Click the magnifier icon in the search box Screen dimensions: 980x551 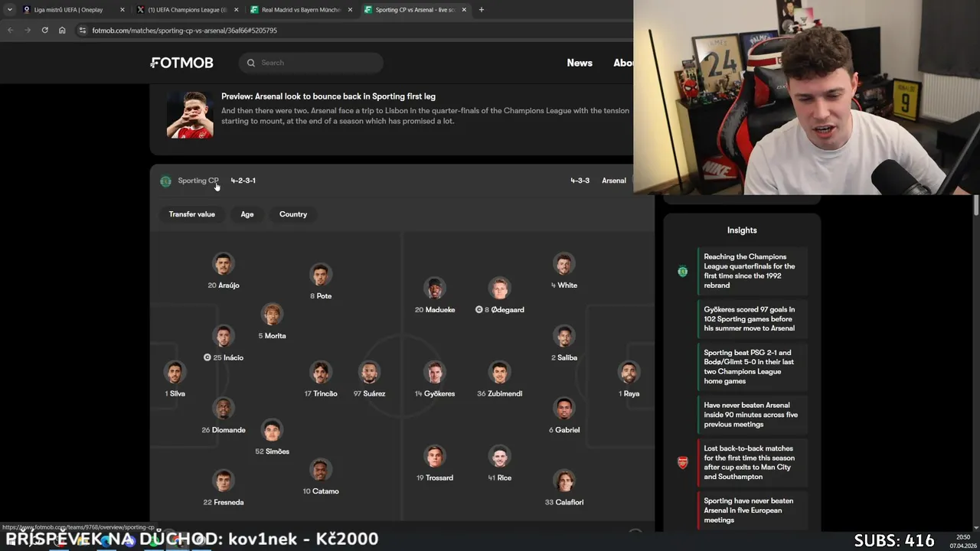coord(251,63)
